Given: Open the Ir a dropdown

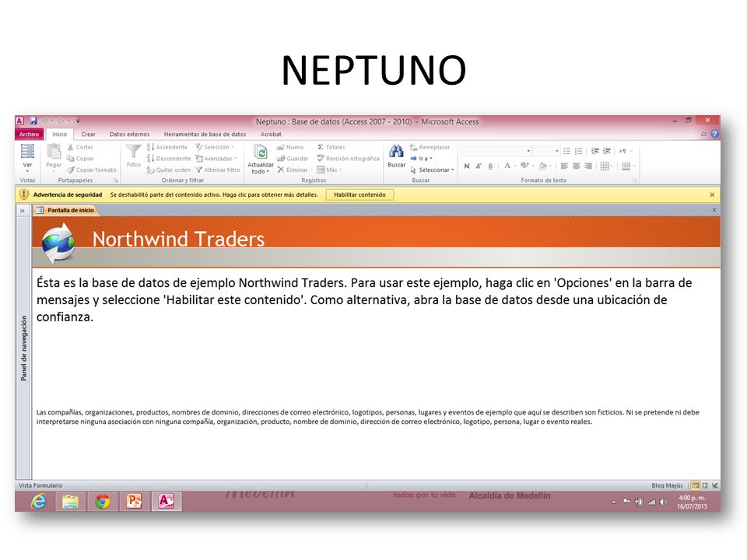Looking at the screenshot, I should coord(421,159).
